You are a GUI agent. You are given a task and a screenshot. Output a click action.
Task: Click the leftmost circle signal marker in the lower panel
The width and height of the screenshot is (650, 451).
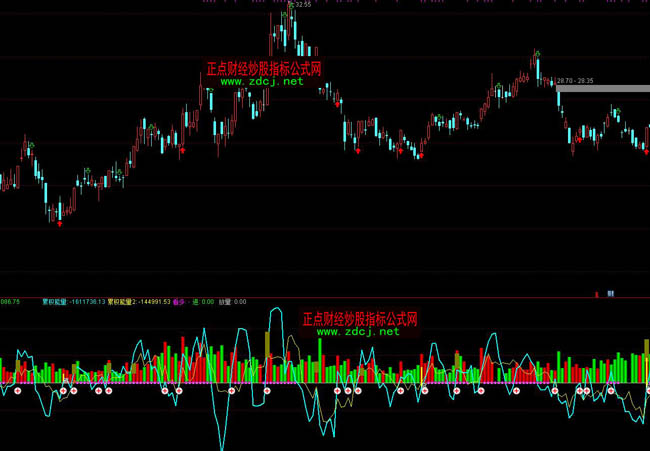pyautogui.click(x=17, y=392)
